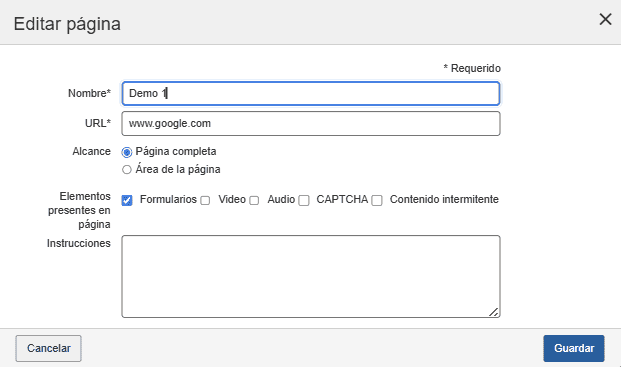
Task: Focus the URL input containing www.google.com
Action: click(310, 124)
